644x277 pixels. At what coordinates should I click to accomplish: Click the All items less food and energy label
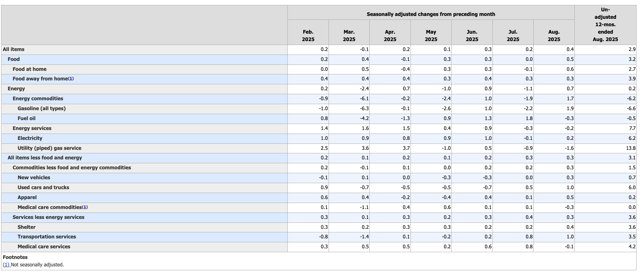[45, 158]
